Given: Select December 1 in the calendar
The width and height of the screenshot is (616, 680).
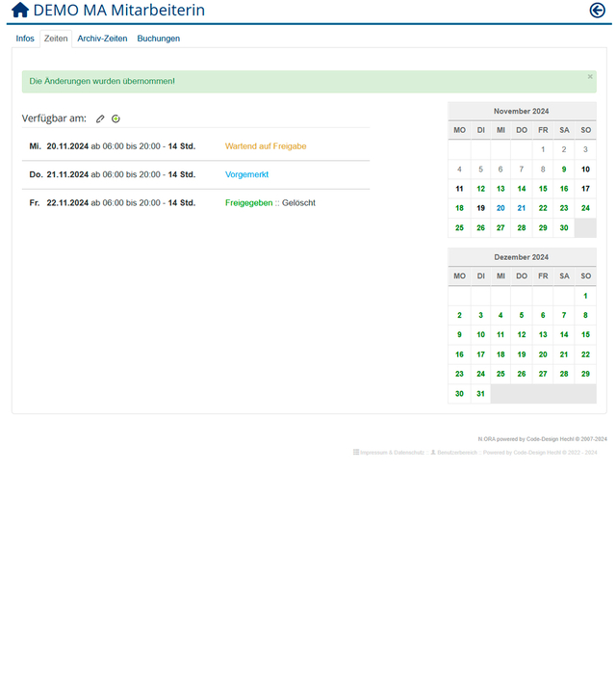Looking at the screenshot, I should pos(585,296).
